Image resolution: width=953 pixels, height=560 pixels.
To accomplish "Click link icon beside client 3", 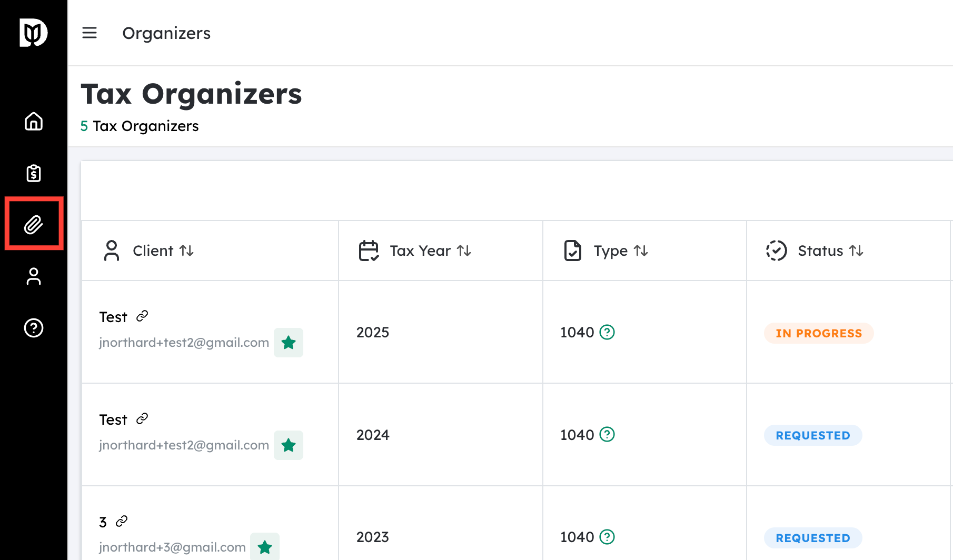I will click(x=122, y=521).
